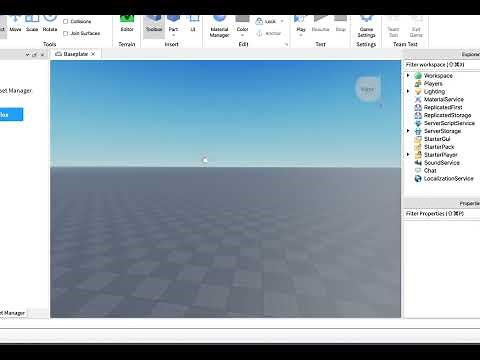Click the blue button in left panel
This screenshot has width=480, height=360.
click(x=11, y=115)
